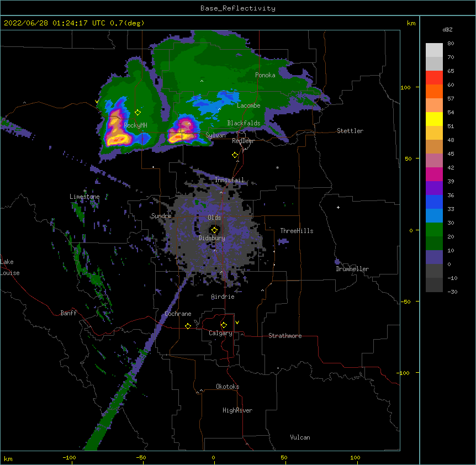Screen dimensions: 476x465
Task: Click the yellow V marker northeast of Calgary
Action: (237, 323)
